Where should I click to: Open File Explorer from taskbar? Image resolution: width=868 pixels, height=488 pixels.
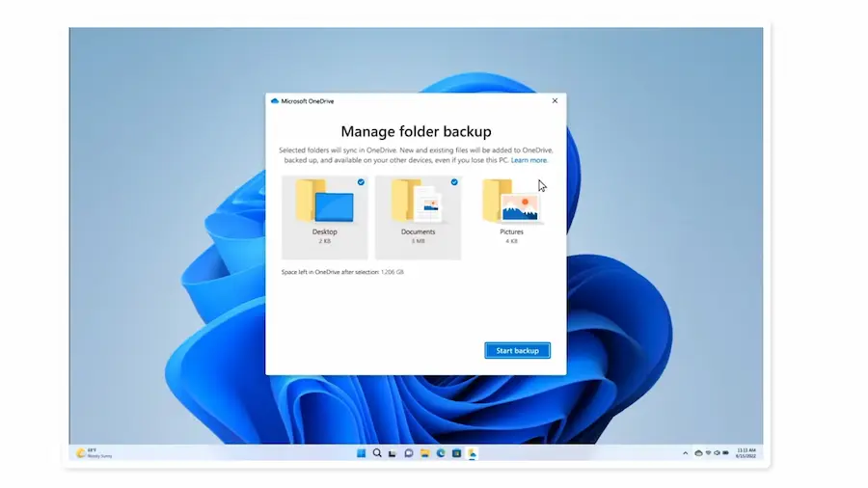pos(424,453)
